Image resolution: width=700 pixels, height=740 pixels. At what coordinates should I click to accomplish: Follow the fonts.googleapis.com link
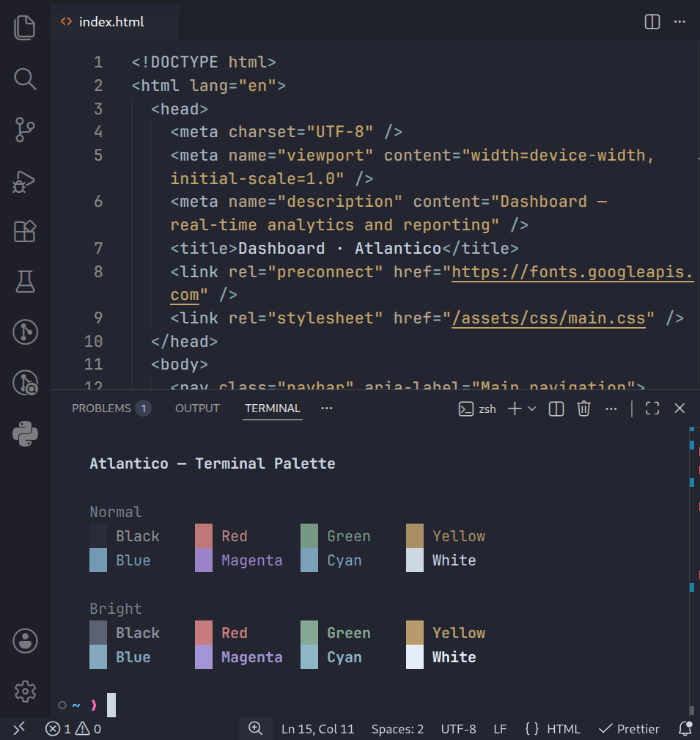pos(572,272)
